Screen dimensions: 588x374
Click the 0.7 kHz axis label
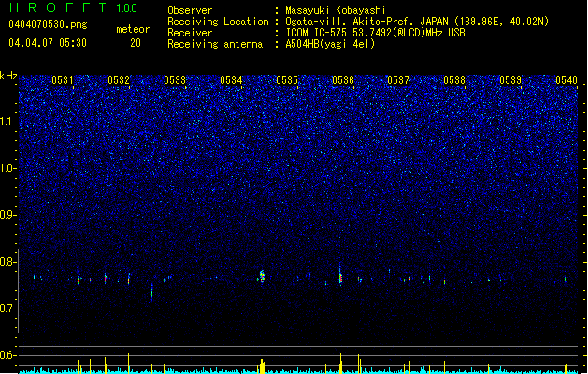click(x=8, y=309)
